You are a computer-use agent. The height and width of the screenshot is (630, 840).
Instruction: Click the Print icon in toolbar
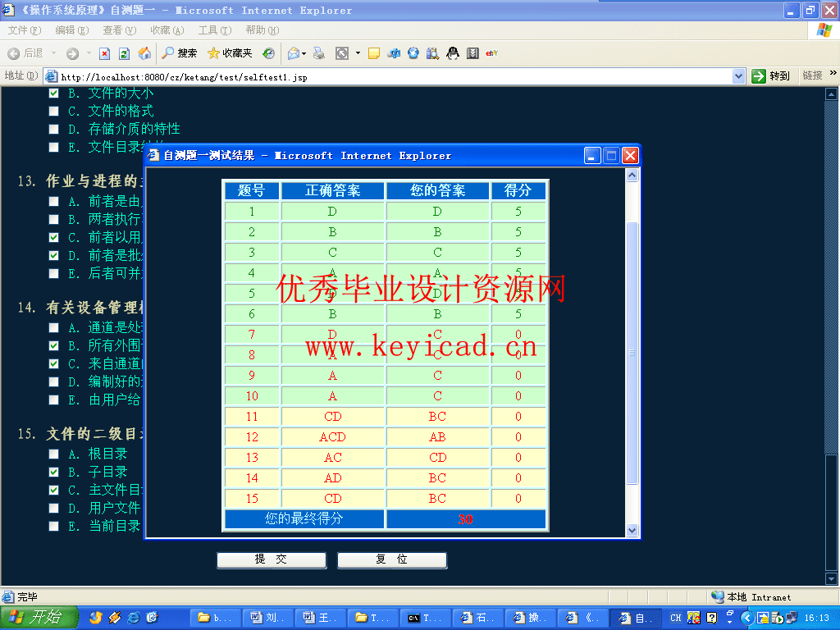tap(319, 53)
